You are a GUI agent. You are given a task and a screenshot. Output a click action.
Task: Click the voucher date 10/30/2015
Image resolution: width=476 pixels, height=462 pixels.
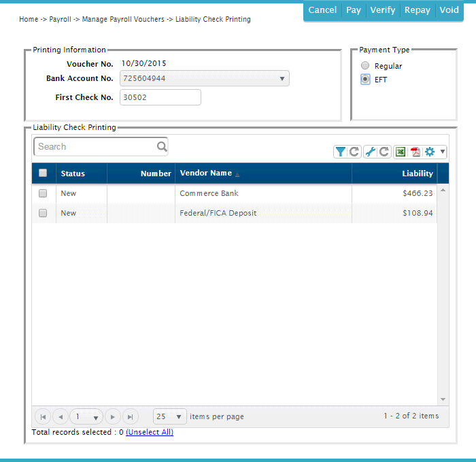[x=143, y=63]
